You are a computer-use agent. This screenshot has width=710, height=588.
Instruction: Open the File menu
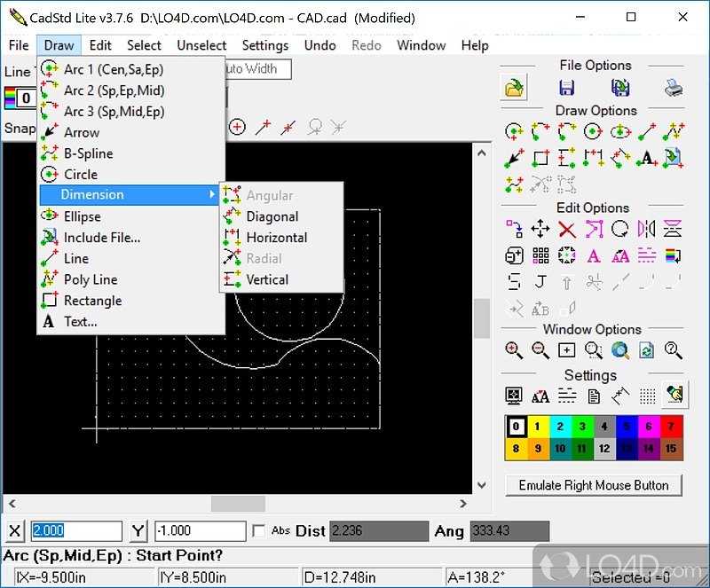pos(19,45)
